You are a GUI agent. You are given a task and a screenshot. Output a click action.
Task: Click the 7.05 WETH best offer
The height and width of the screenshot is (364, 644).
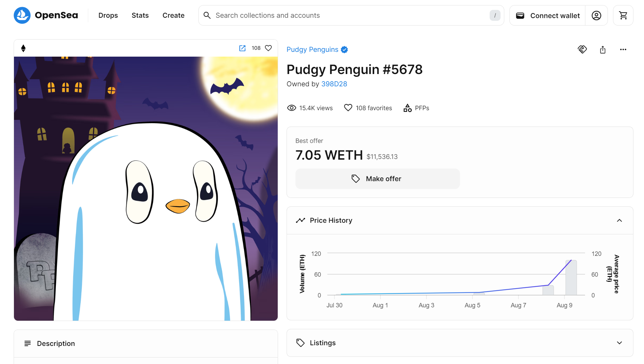[329, 155]
